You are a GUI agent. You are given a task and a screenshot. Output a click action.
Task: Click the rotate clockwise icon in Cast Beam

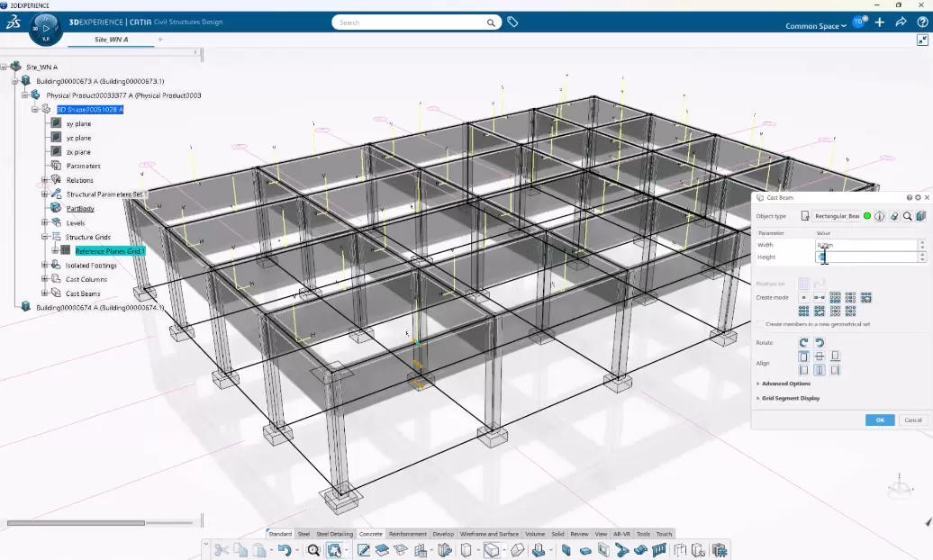click(803, 342)
